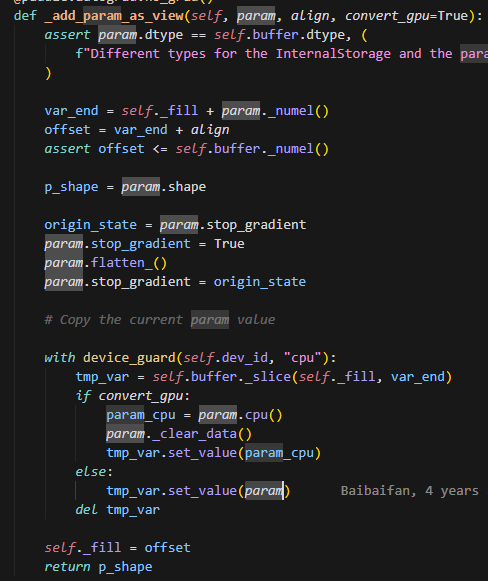Screen dimensions: 488x581
Task: Click the function name _add_param_as_view
Action: pos(114,16)
